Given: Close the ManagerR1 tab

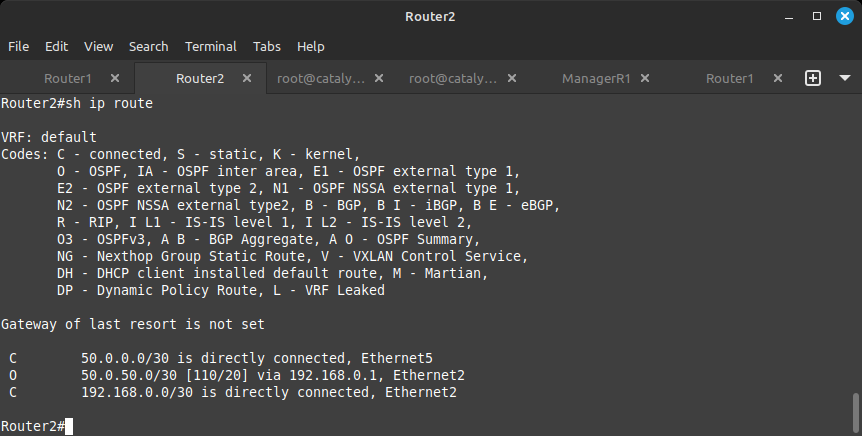Looking at the screenshot, I should (645, 78).
